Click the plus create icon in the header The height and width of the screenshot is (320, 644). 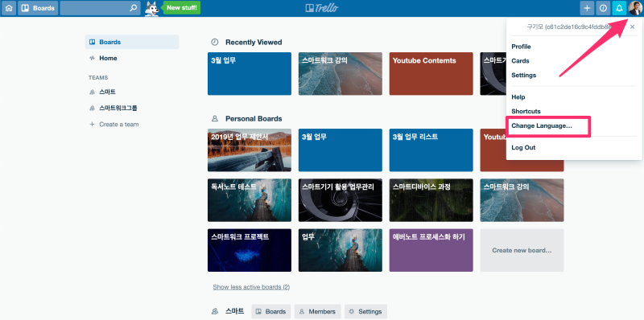[587, 8]
